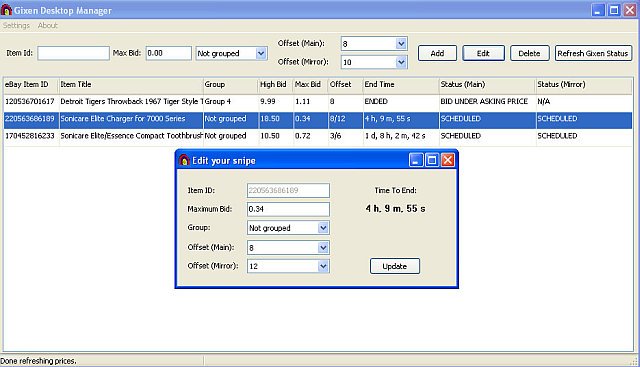
Task: Open the dialog Offset (Main) dropdown
Action: click(x=323, y=247)
